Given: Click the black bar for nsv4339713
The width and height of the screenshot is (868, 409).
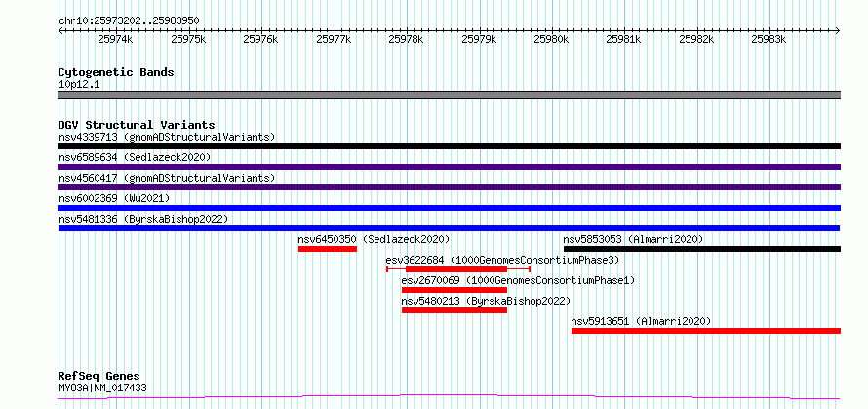Looking at the screenshot, I should (x=450, y=146).
